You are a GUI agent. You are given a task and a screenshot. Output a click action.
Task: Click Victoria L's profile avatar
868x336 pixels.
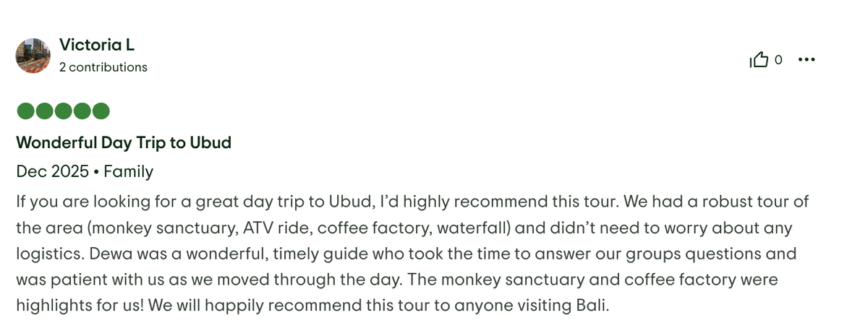33,56
